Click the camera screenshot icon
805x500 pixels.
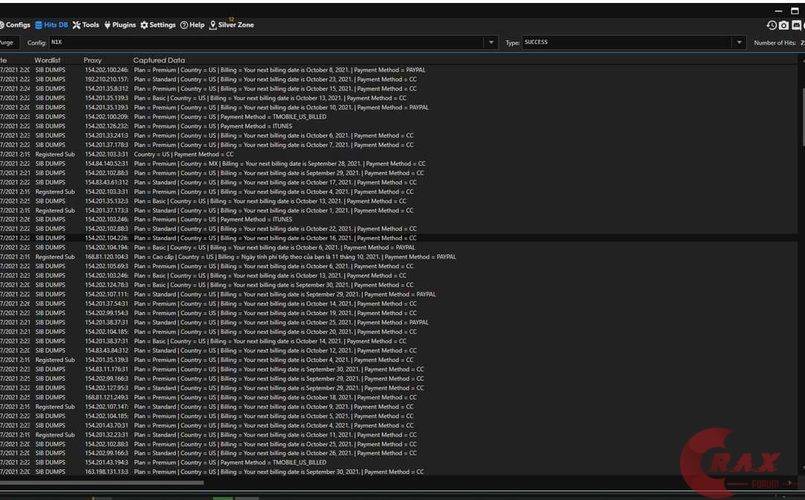click(783, 25)
